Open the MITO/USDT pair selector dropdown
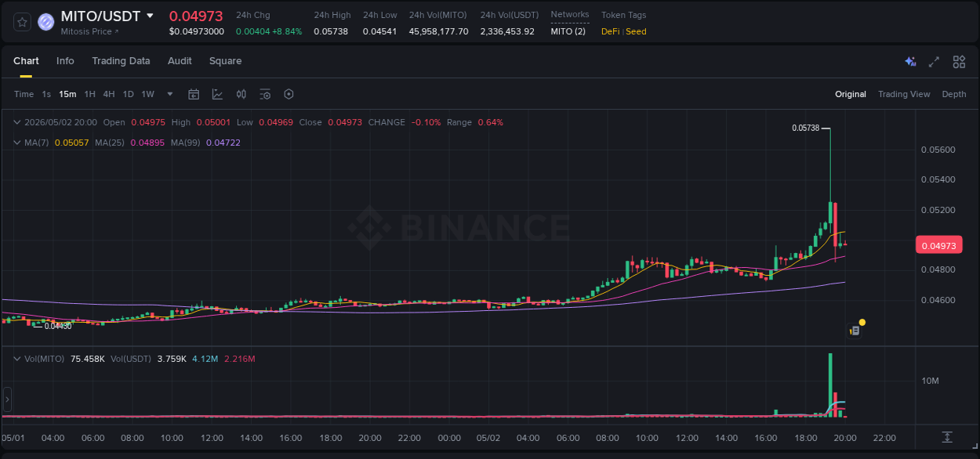 (151, 16)
